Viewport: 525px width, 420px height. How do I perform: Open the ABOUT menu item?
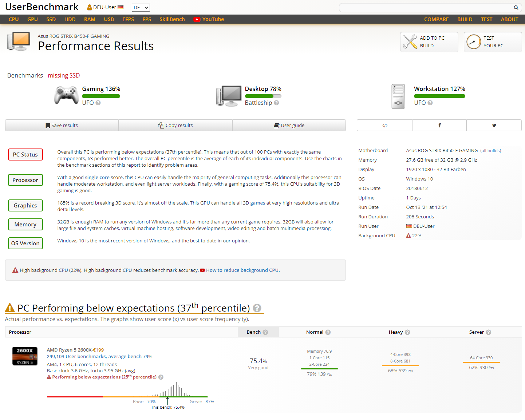[x=509, y=19]
